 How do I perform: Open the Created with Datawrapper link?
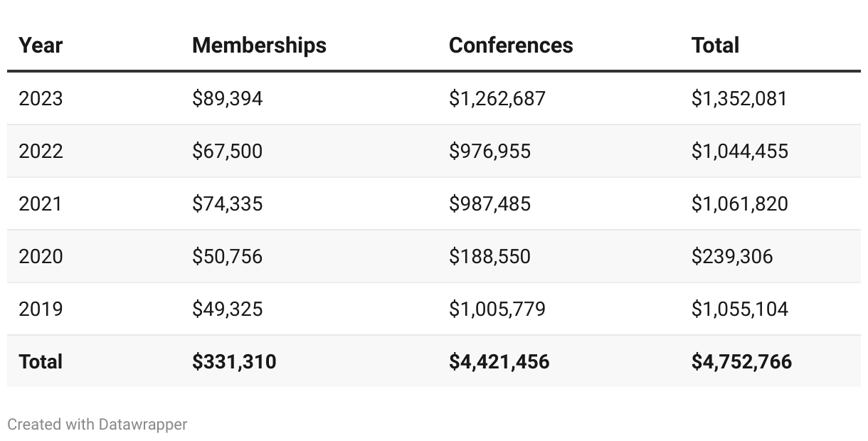coord(97,425)
